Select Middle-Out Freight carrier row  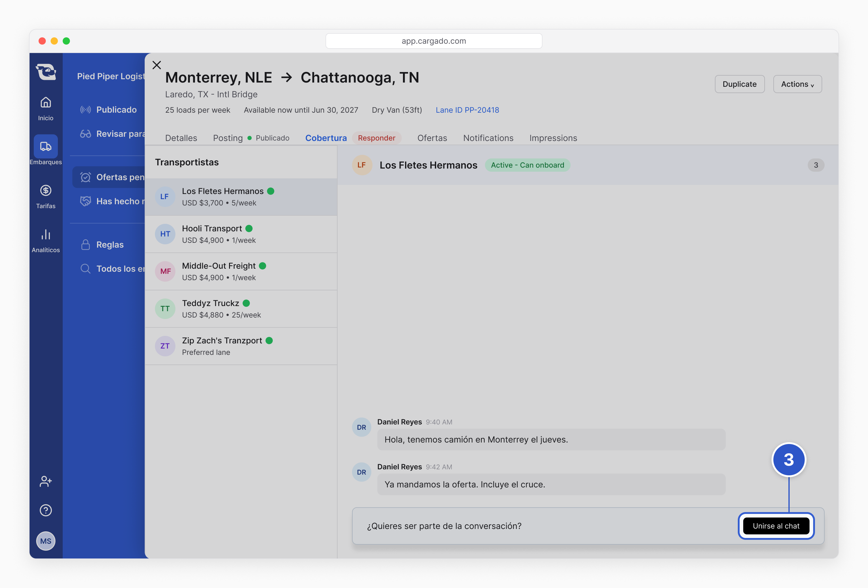(x=241, y=271)
